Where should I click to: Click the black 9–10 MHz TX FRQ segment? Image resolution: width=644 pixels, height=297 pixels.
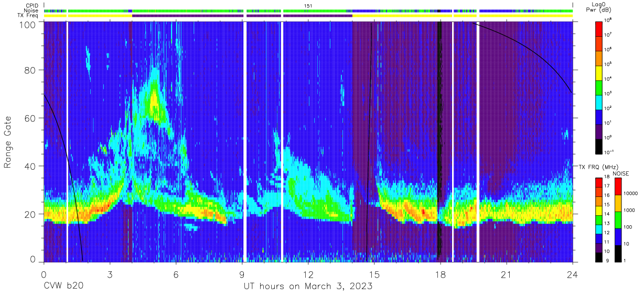(599, 257)
